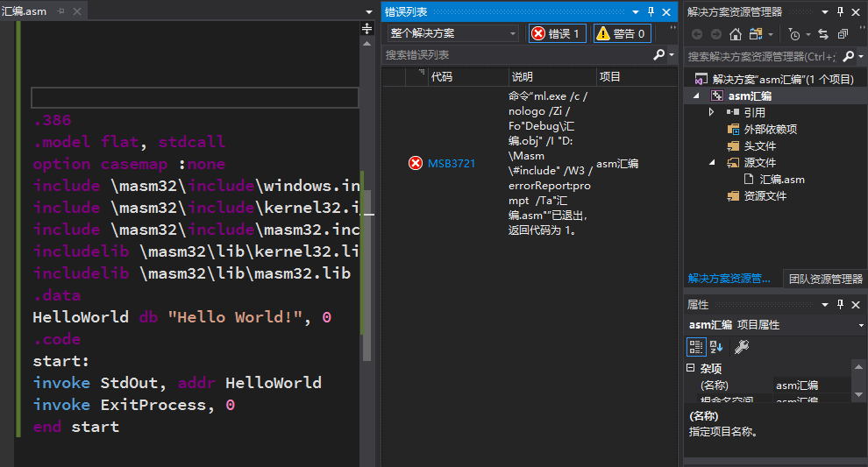Sort by the 代码 column header
The width and height of the screenshot is (868, 467).
coord(467,76)
